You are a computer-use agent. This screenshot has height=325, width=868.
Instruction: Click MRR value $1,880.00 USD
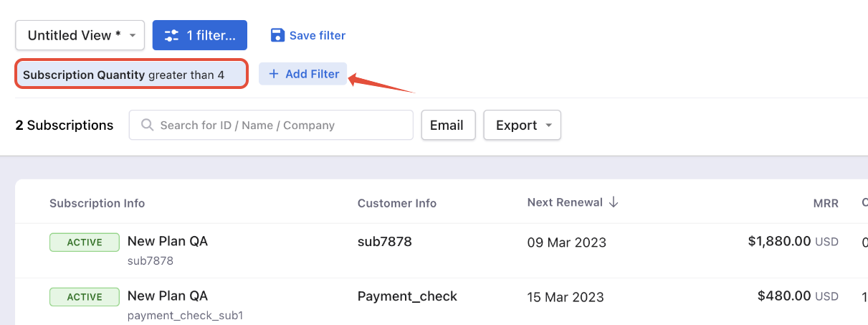click(793, 242)
